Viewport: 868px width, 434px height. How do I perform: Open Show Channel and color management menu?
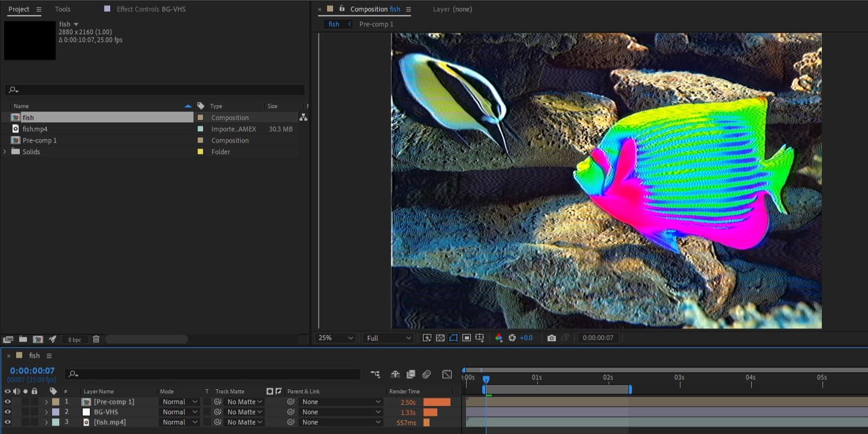pyautogui.click(x=498, y=338)
